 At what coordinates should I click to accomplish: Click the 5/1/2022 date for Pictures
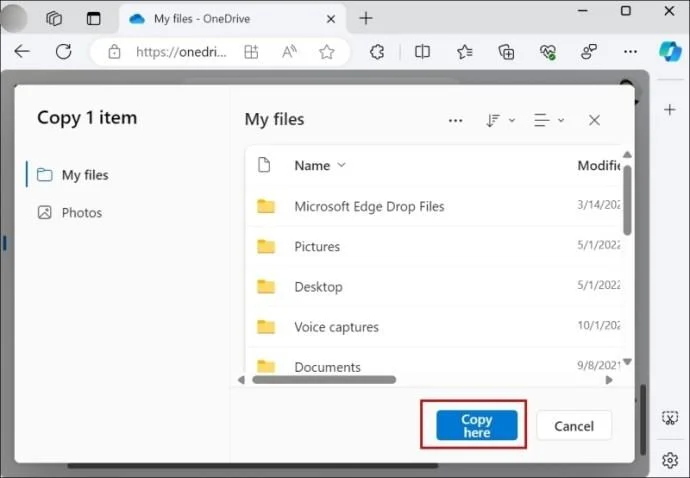click(x=598, y=245)
